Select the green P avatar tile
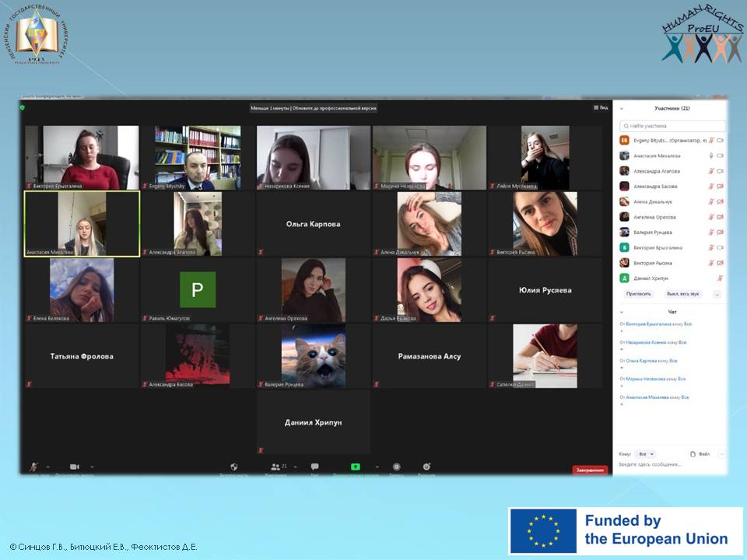747x560 pixels. point(198,289)
